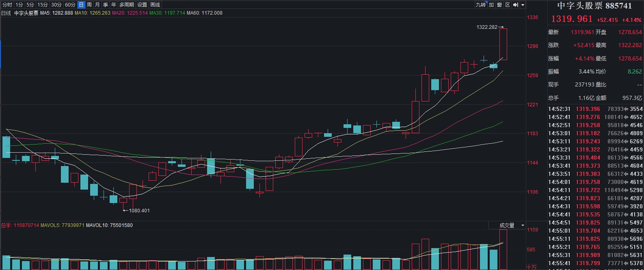Select the 日 daily period
This screenshot has height=270, width=644.
coord(81,5)
